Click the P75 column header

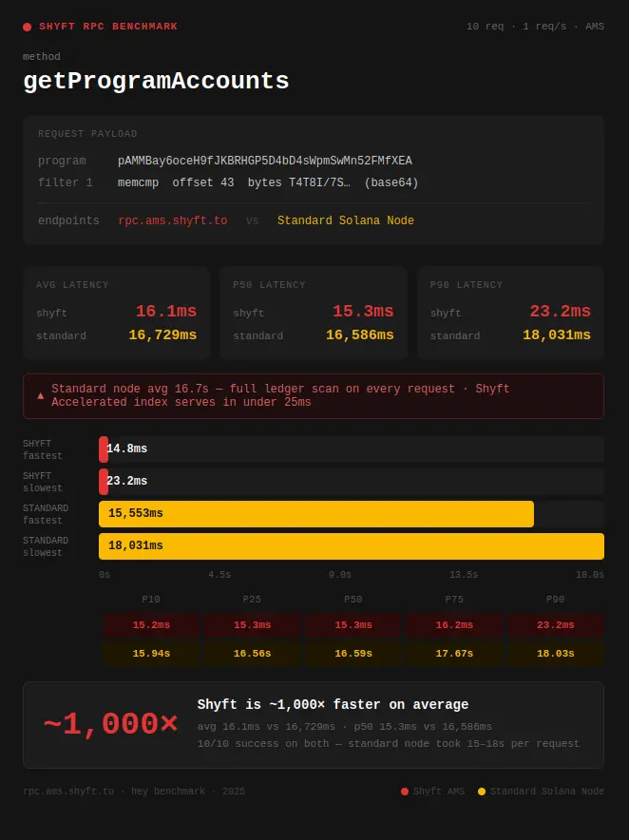click(454, 599)
